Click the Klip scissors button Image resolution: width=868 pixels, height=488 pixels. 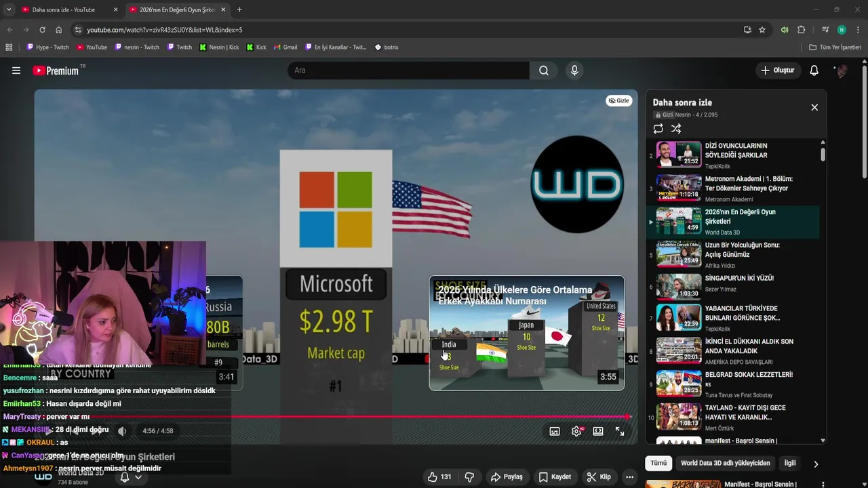click(x=599, y=476)
